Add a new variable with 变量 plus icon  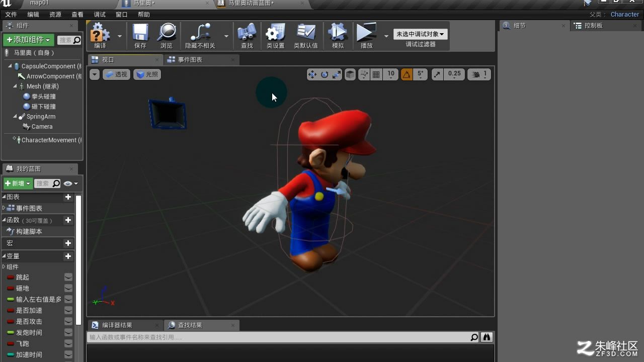pos(68,256)
